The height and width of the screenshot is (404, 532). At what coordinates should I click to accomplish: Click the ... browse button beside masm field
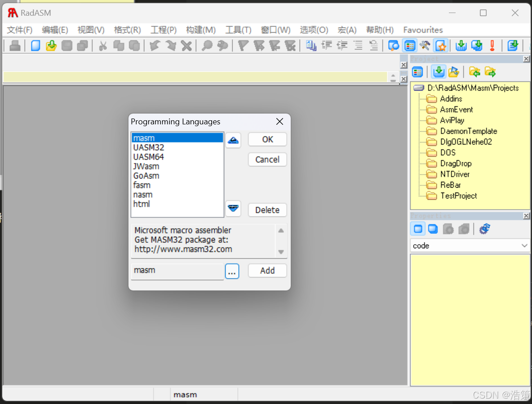[x=232, y=271]
